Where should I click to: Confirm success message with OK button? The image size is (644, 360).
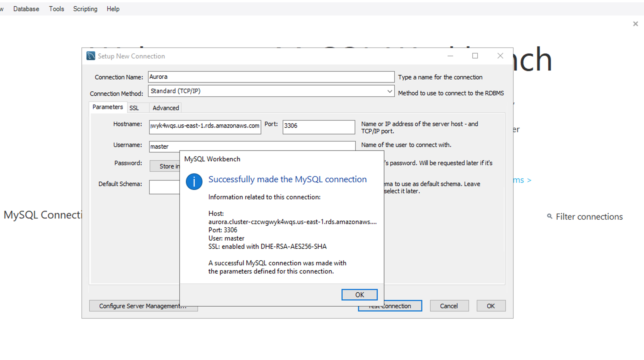coord(359,295)
